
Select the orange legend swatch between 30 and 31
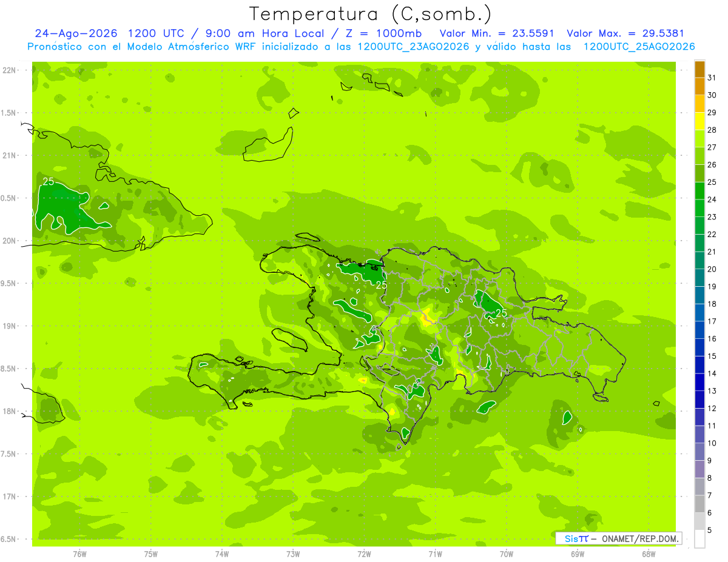pyautogui.click(x=699, y=86)
